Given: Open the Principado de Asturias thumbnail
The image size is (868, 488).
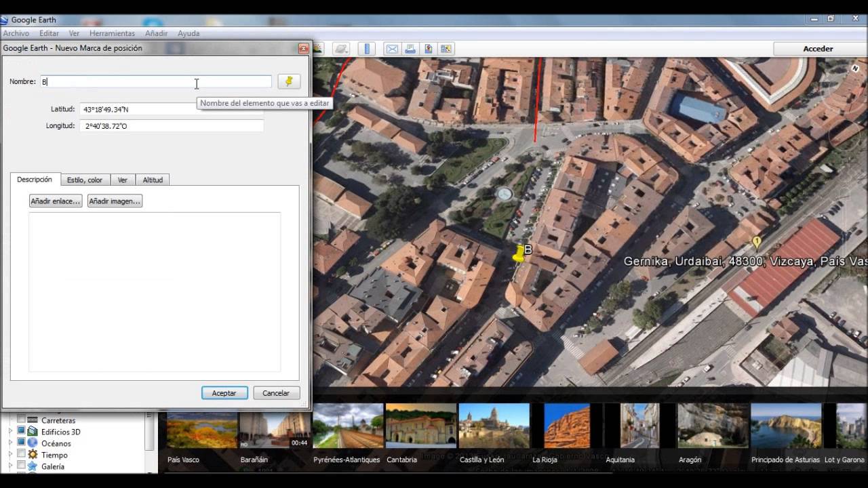Looking at the screenshot, I should pos(785,426).
